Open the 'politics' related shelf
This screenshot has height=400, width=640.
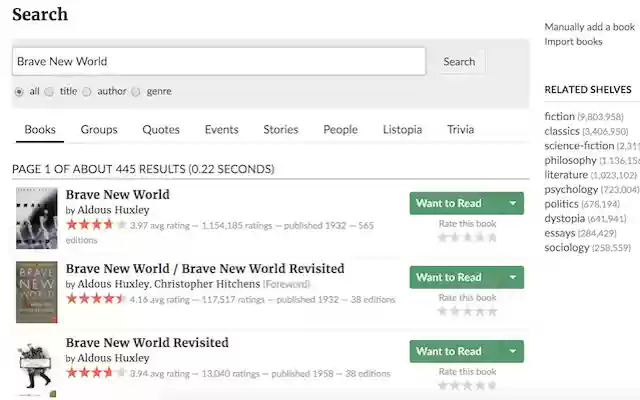coord(561,204)
